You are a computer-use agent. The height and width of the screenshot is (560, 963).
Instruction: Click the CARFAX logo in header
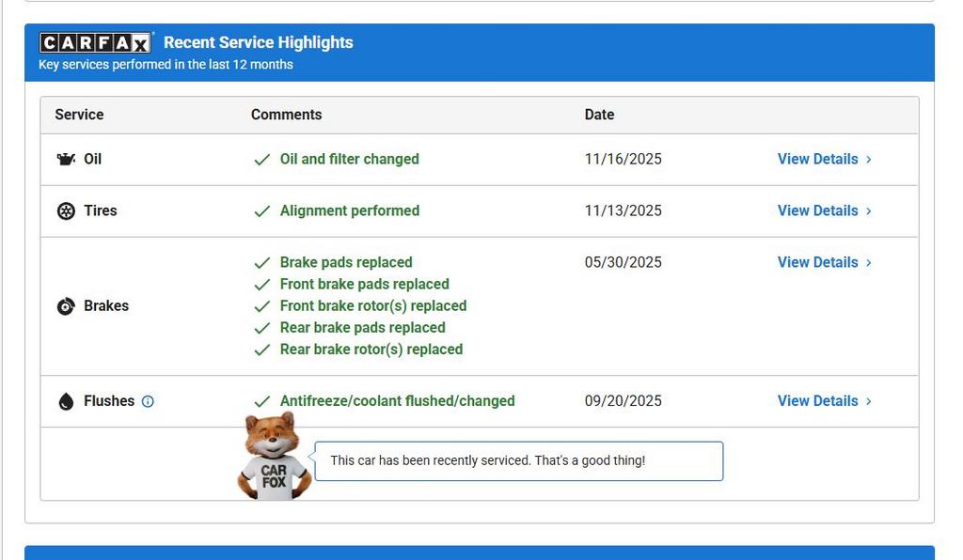(95, 42)
